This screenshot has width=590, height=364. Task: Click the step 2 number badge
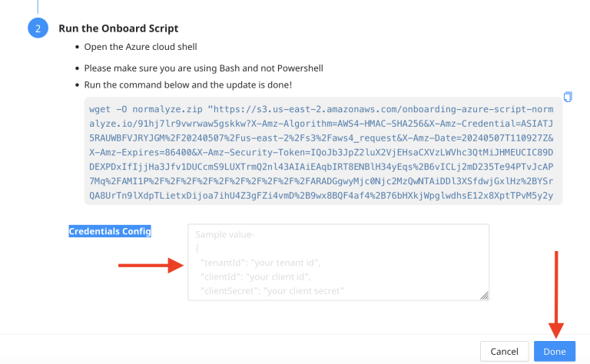coord(38,28)
